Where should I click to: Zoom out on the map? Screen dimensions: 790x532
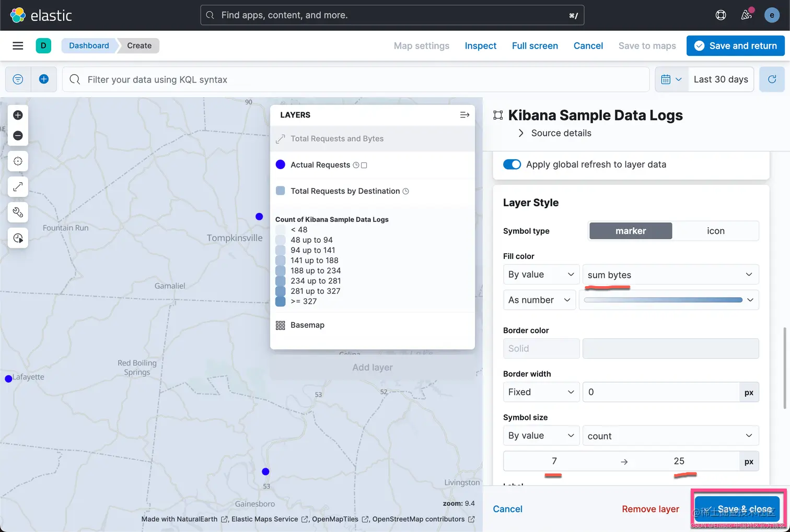[18, 136]
